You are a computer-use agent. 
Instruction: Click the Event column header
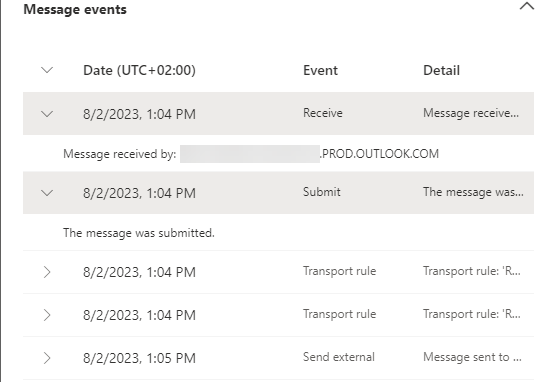320,70
